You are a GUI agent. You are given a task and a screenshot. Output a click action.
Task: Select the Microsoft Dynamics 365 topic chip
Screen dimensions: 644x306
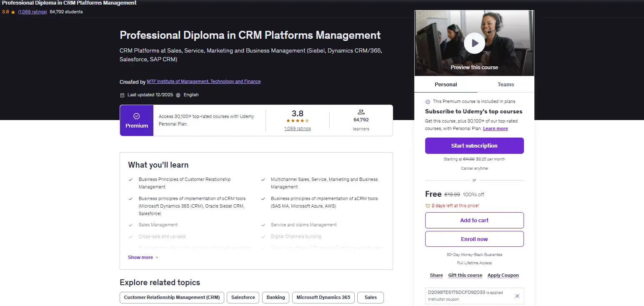pos(323,298)
